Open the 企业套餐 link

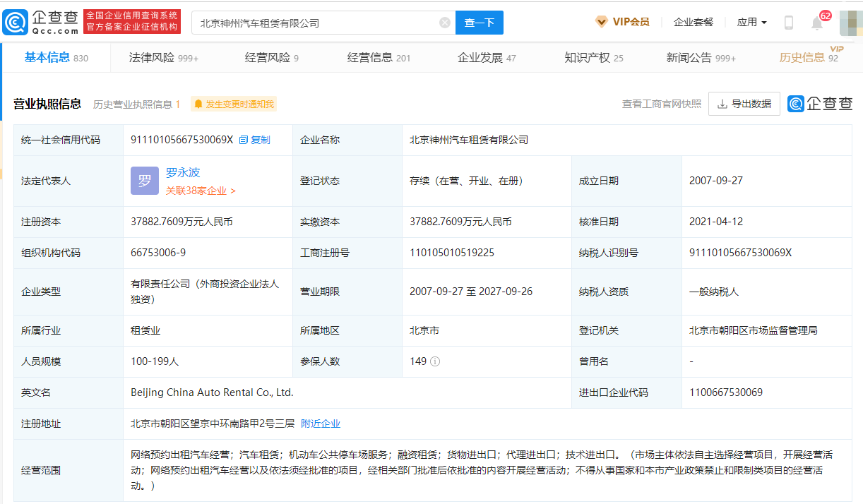click(694, 22)
